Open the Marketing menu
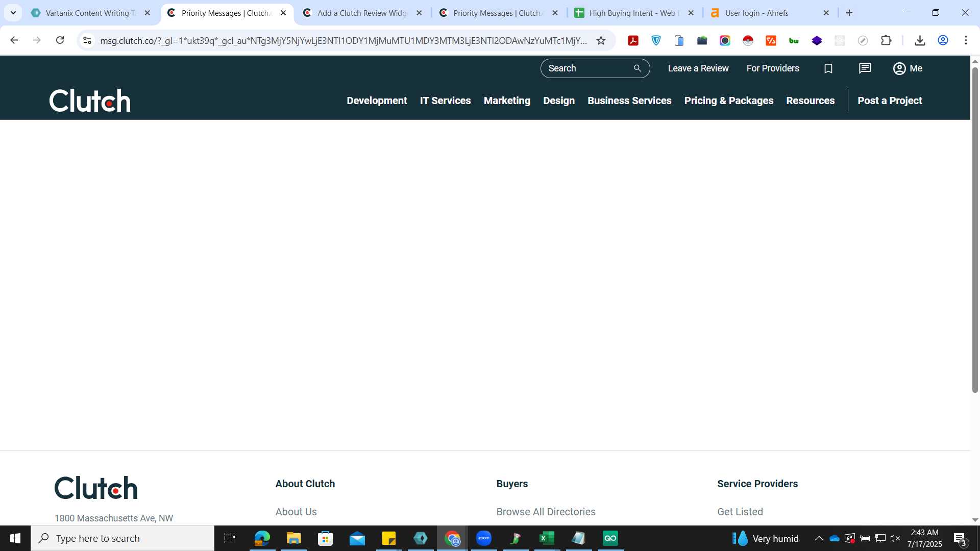This screenshot has height=551, width=980. click(507, 101)
